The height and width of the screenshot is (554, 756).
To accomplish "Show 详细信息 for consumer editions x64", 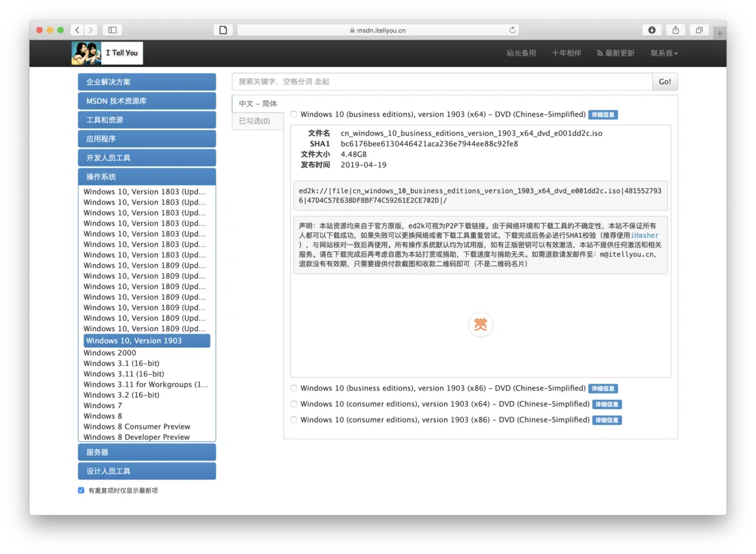I will 607,405.
